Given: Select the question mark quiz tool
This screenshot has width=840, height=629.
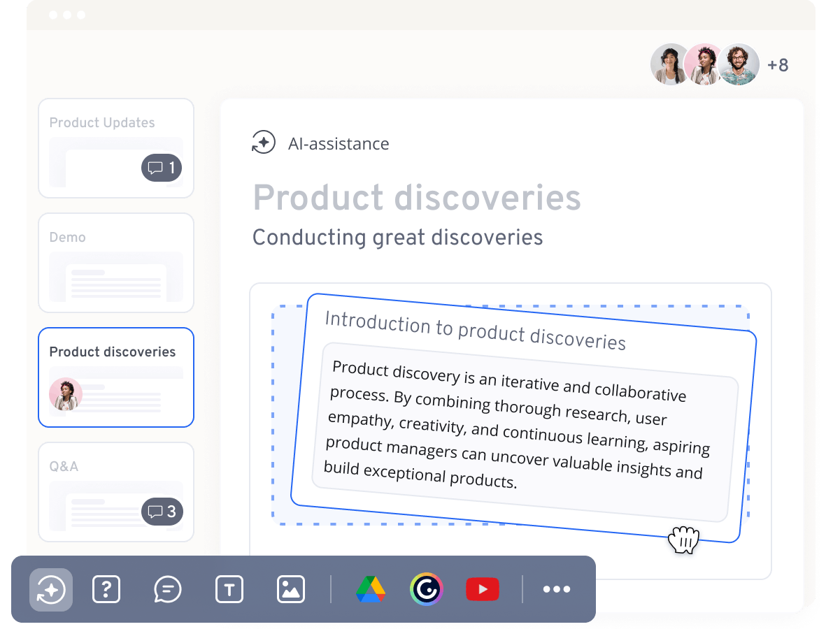Looking at the screenshot, I should click(106, 590).
